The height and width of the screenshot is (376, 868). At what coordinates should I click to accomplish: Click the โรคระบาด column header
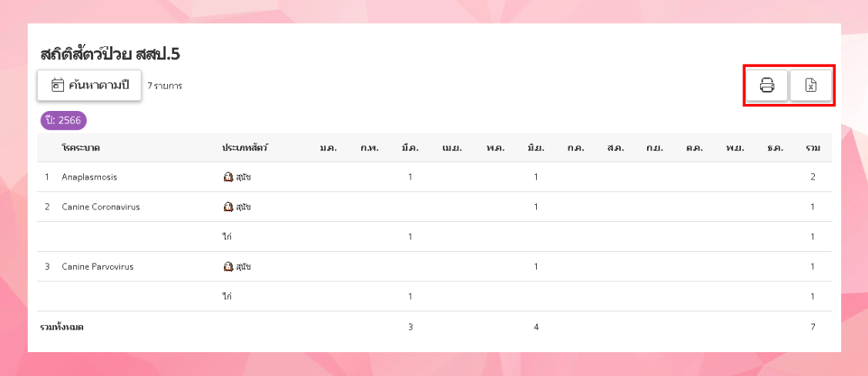click(x=82, y=147)
